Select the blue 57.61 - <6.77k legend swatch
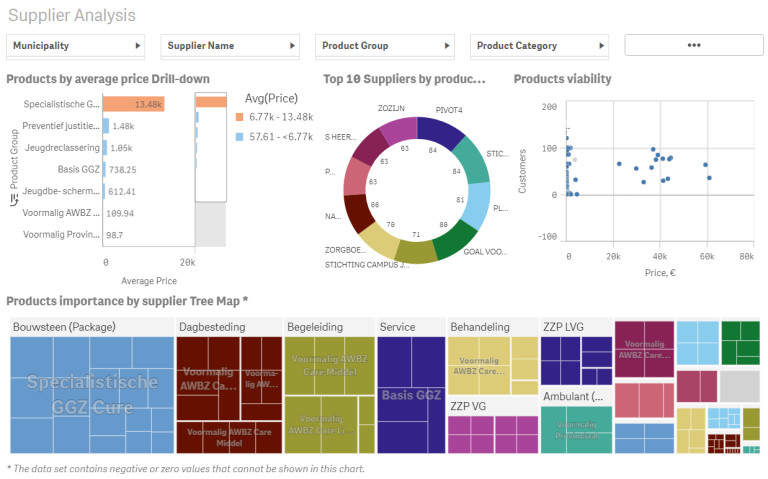Viewport: 768px width, 479px height. [240, 136]
